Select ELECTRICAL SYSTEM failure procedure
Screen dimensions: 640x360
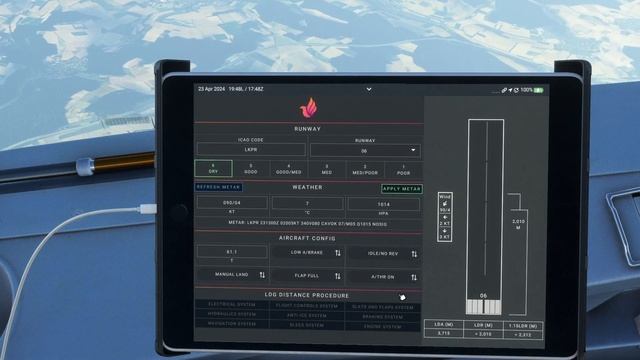232,304
